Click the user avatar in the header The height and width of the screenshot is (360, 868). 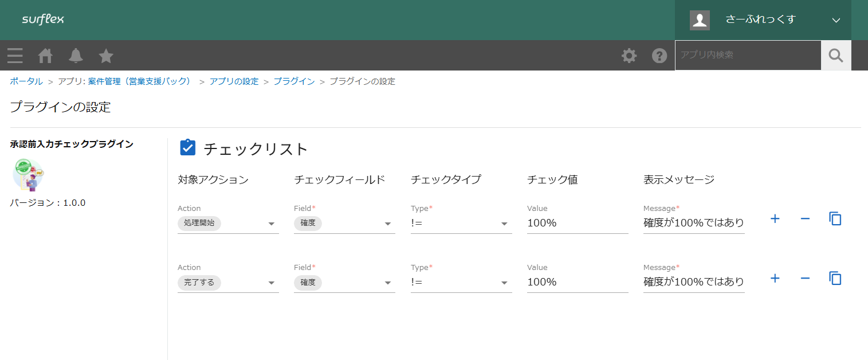(700, 20)
